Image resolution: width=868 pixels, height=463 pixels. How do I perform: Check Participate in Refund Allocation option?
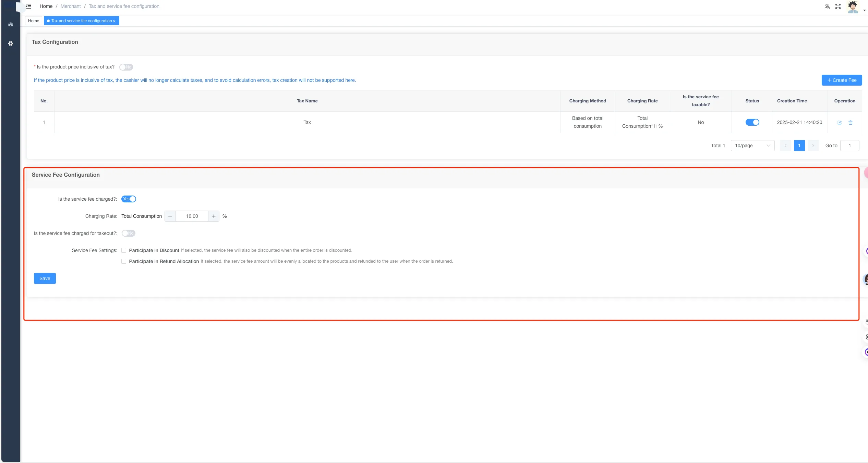point(124,261)
